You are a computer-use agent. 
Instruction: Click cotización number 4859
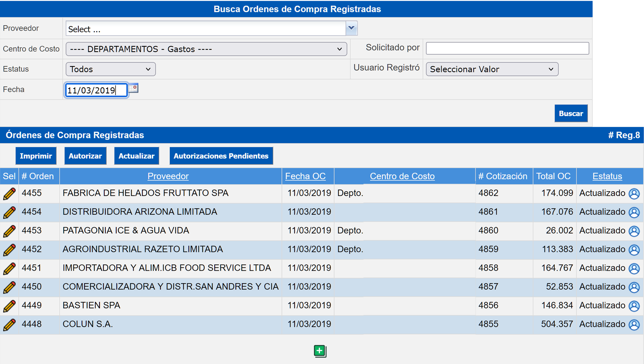[x=488, y=249]
